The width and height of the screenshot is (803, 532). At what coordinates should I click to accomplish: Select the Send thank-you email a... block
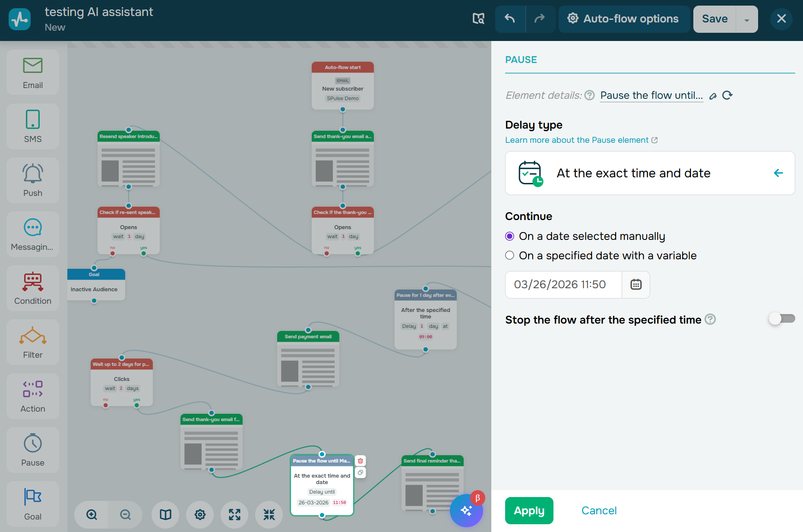[x=343, y=159]
